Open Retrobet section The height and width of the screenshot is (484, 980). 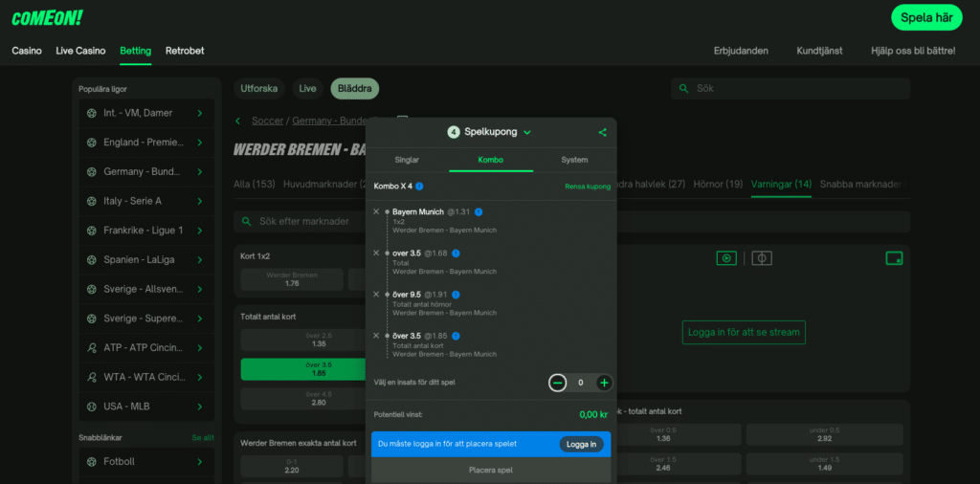pos(185,51)
